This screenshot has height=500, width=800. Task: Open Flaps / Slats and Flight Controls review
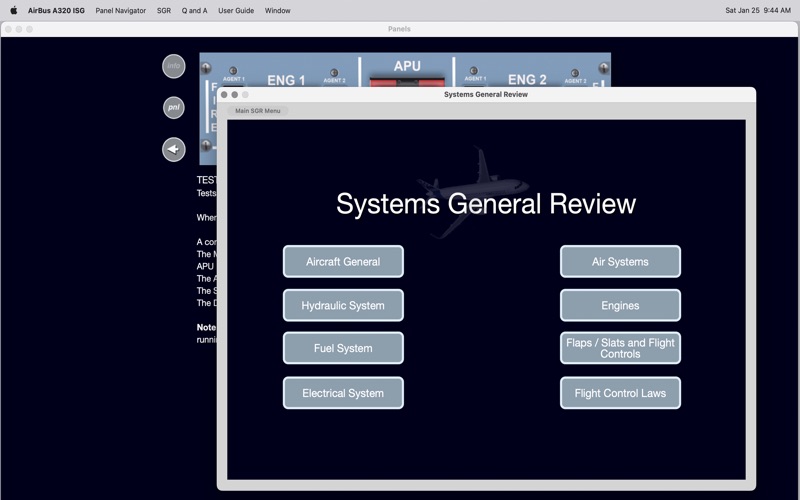tap(620, 348)
